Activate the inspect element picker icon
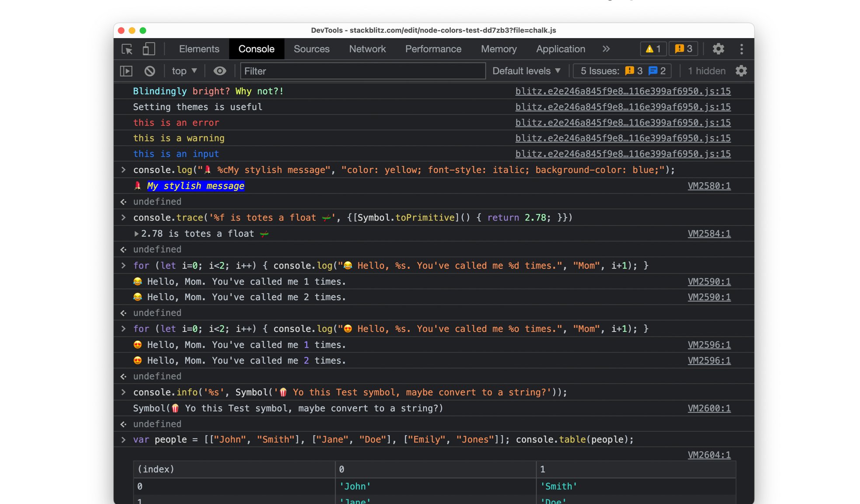Image resolution: width=860 pixels, height=504 pixels. pos(127,49)
